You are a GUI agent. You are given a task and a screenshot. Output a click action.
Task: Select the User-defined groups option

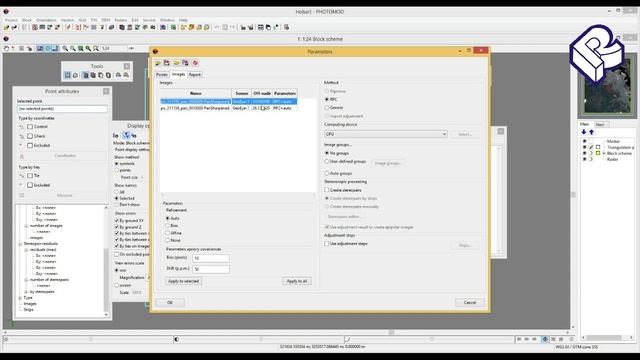[327, 162]
